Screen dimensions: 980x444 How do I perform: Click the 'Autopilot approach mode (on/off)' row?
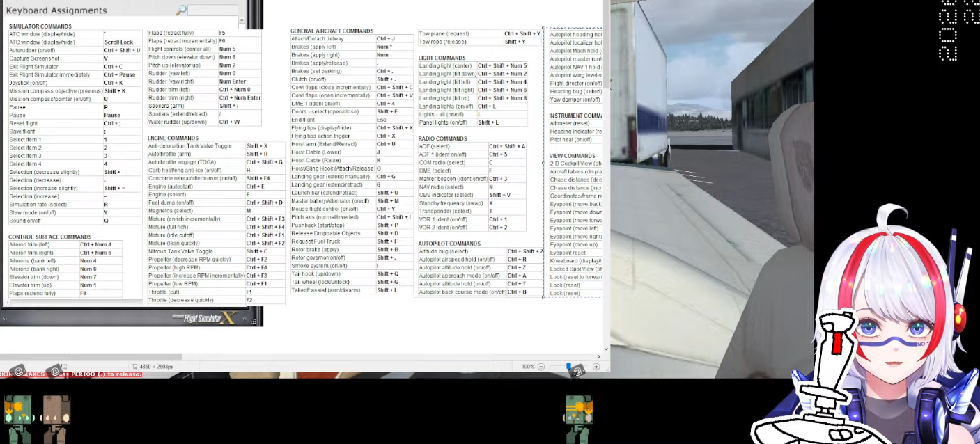(481, 276)
